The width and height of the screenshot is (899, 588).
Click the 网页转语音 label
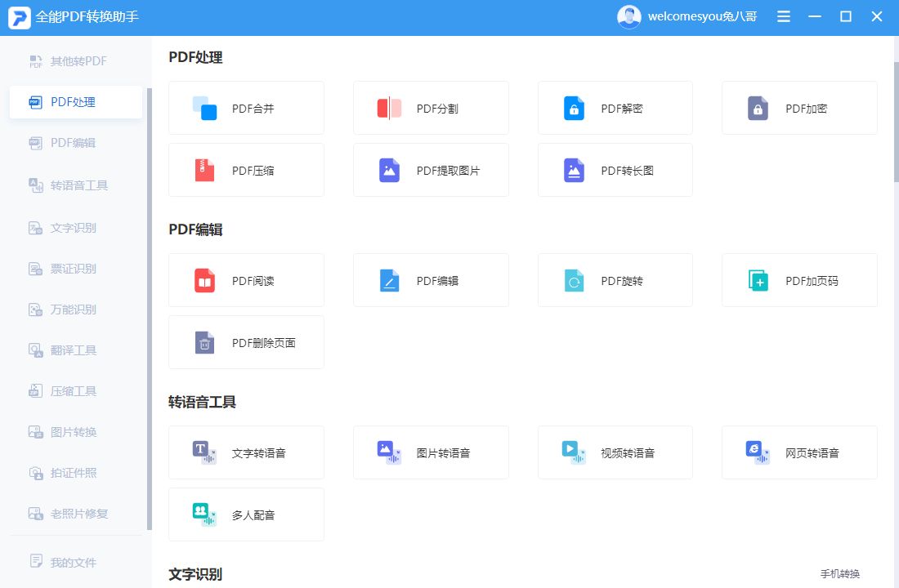[812, 452]
